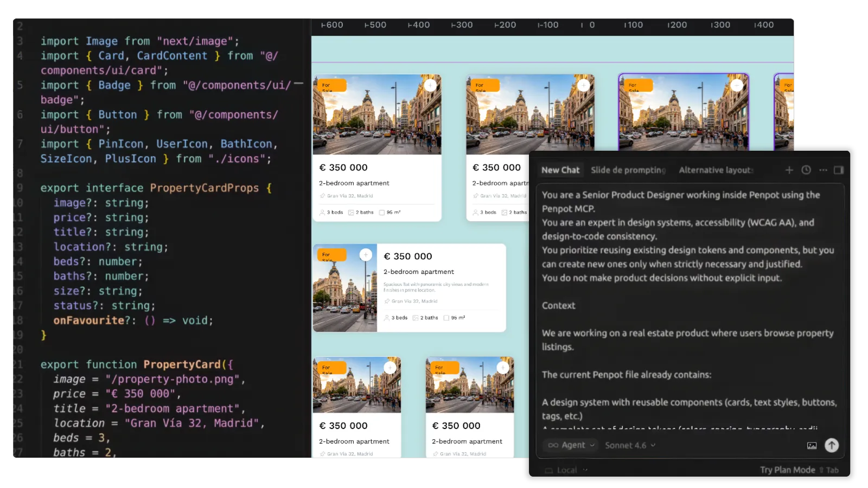Screen dimensions: 868x488
Task: Click line number 9 in the code gutter
Action: click(20, 188)
